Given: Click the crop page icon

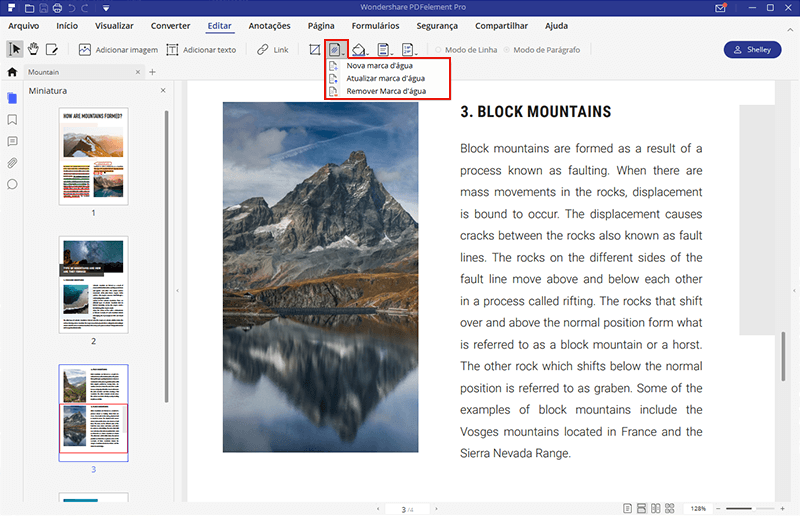Looking at the screenshot, I should coord(314,49).
